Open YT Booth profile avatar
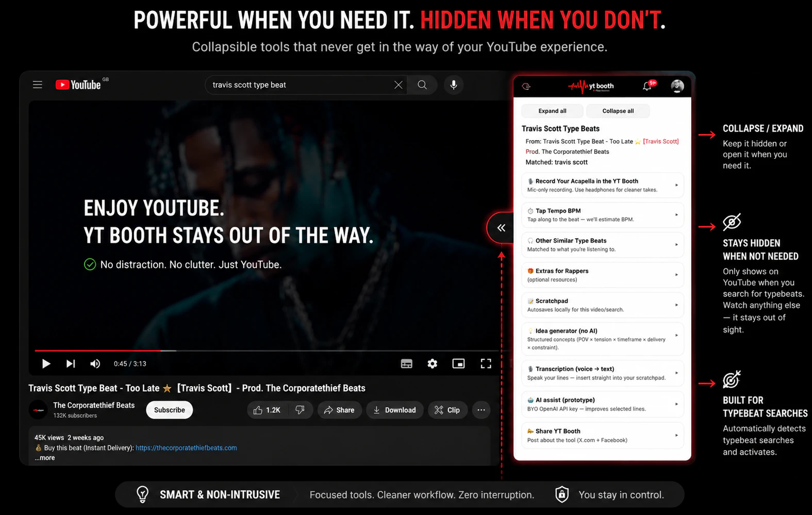The width and height of the screenshot is (812, 515). pos(677,86)
